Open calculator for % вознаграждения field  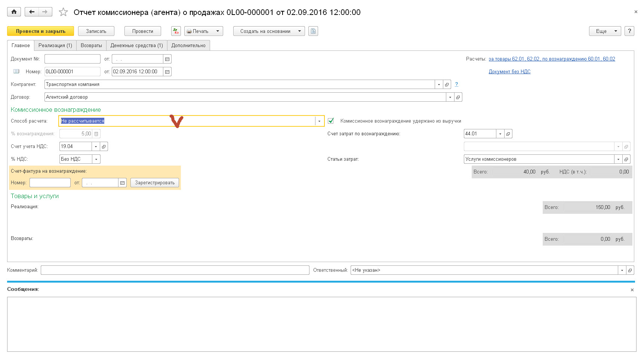pyautogui.click(x=96, y=134)
